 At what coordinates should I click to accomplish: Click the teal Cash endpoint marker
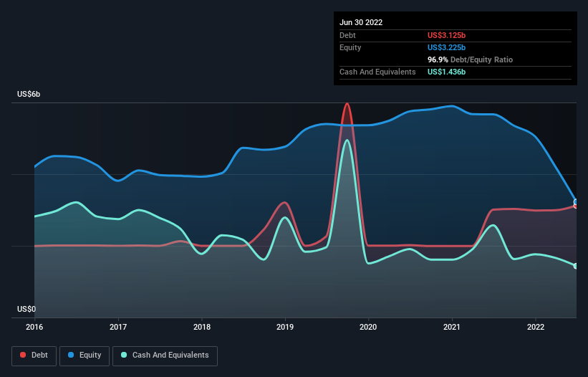point(576,266)
